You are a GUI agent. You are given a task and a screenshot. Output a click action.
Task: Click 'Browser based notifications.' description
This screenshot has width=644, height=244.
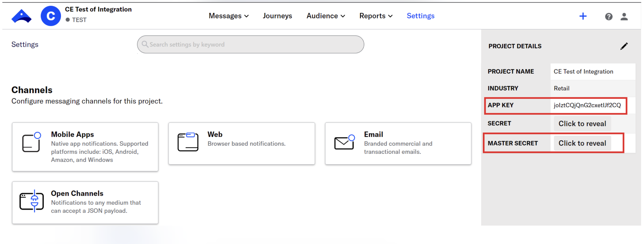246,144
